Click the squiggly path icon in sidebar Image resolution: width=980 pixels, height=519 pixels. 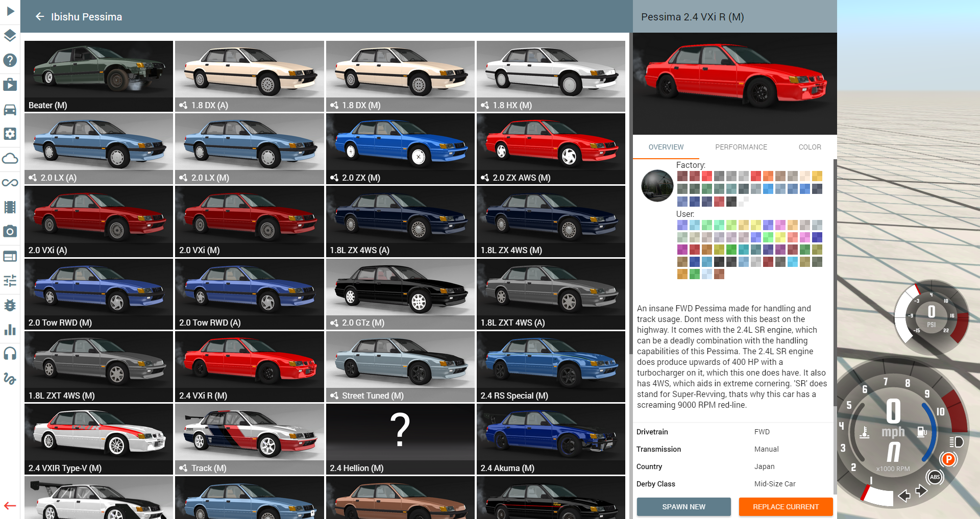(x=10, y=378)
